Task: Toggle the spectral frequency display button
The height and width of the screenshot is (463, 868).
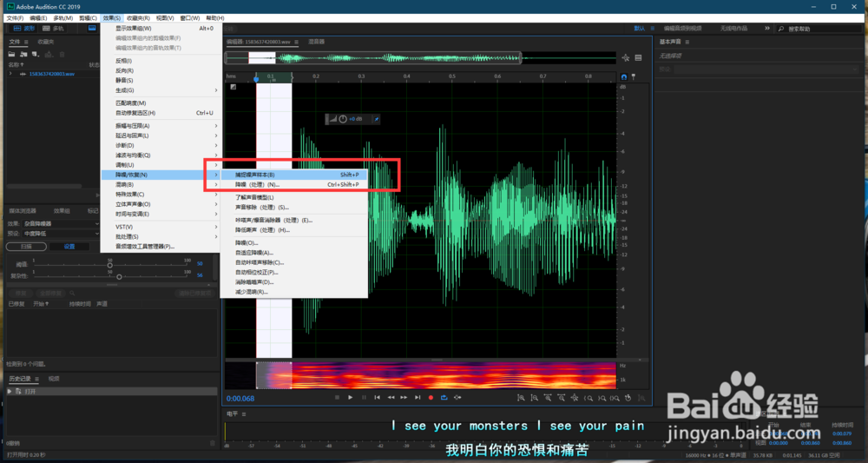Action: [92, 29]
